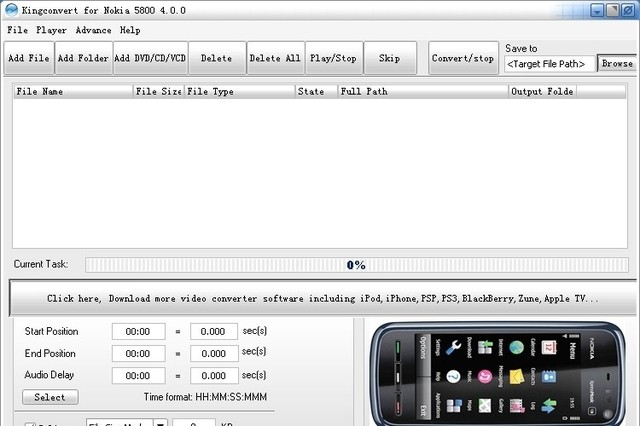Close the Kingconvert window
Image resolution: width=640 pixels, height=426 pixels.
tap(628, 10)
